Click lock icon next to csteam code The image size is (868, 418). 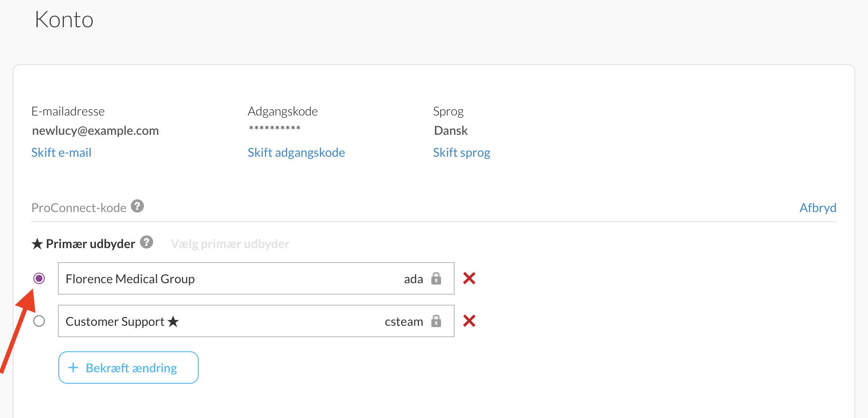tap(436, 321)
